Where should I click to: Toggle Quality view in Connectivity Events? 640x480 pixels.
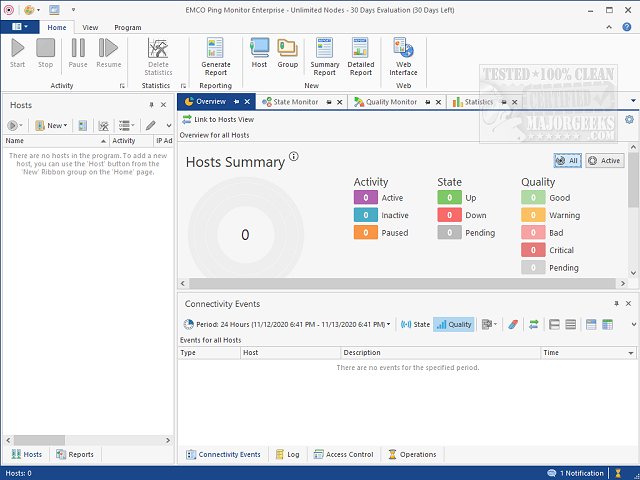coord(454,324)
